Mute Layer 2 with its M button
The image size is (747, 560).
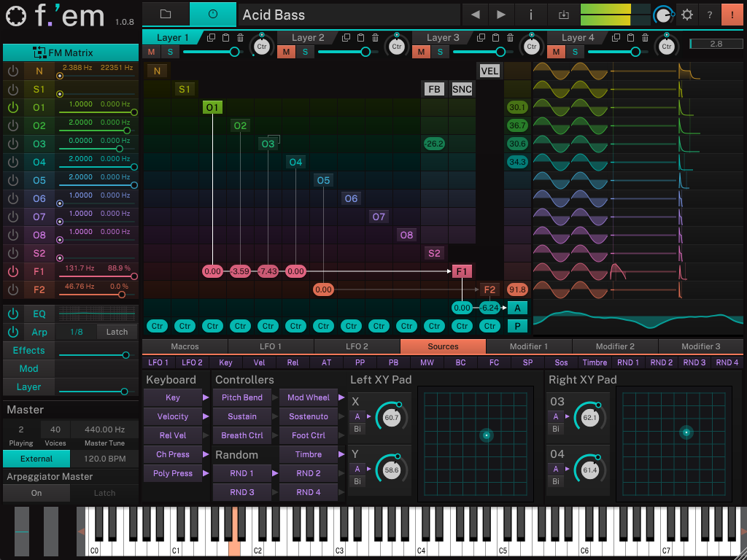[286, 52]
